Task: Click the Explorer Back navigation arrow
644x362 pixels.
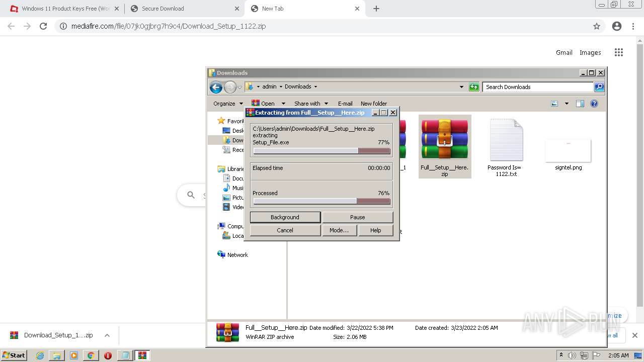Action: tap(216, 87)
